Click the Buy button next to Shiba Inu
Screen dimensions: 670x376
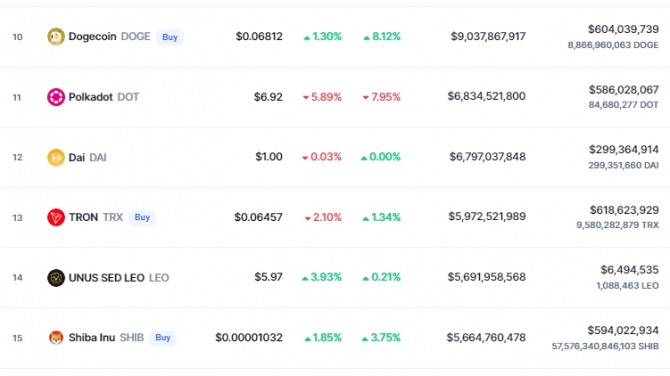pyautogui.click(x=163, y=338)
